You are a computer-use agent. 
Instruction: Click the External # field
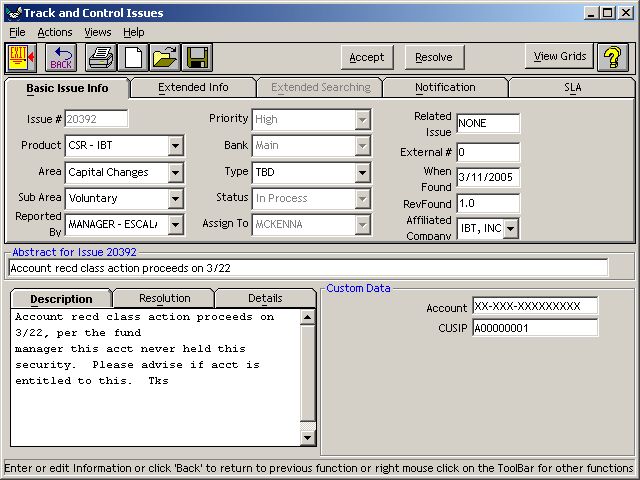pos(488,152)
